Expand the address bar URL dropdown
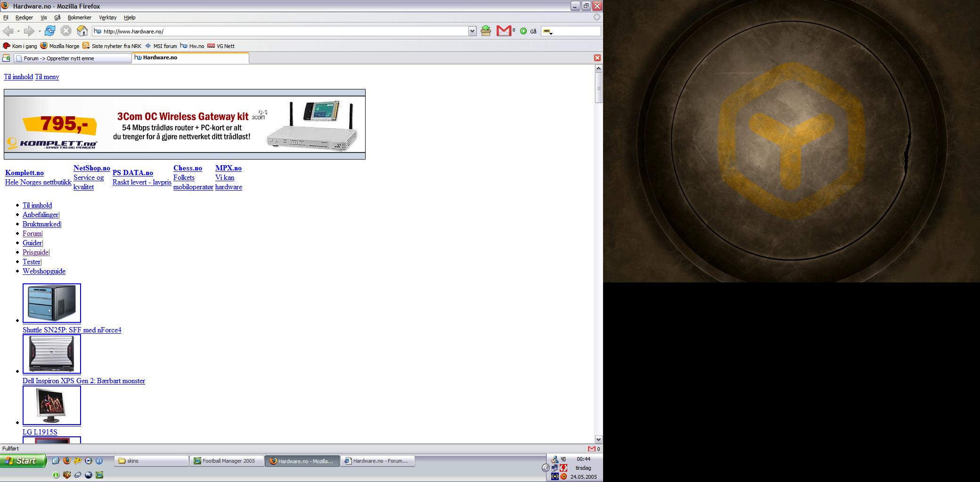 click(472, 31)
